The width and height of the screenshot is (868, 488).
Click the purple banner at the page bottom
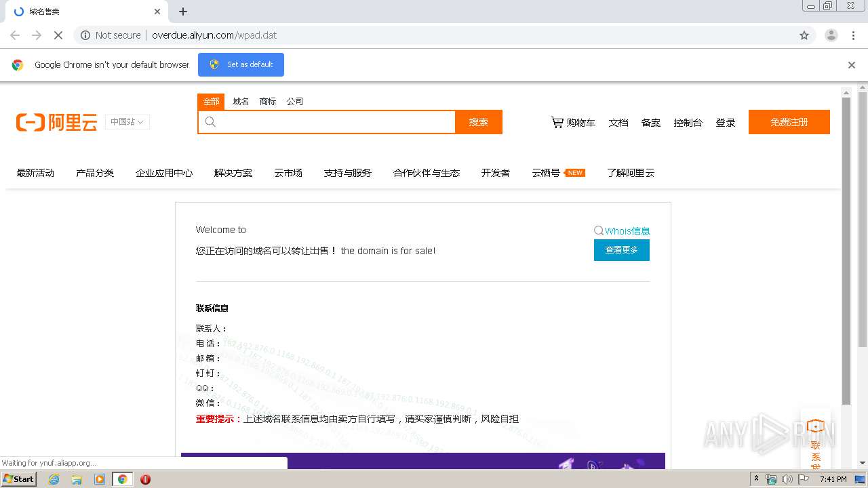coord(423,461)
